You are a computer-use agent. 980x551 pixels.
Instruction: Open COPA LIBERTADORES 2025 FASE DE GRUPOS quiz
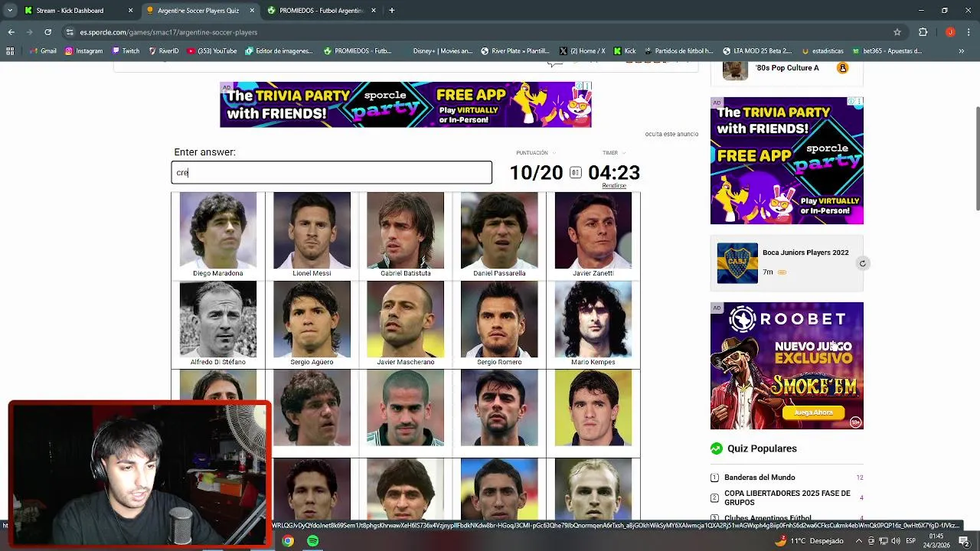787,498
